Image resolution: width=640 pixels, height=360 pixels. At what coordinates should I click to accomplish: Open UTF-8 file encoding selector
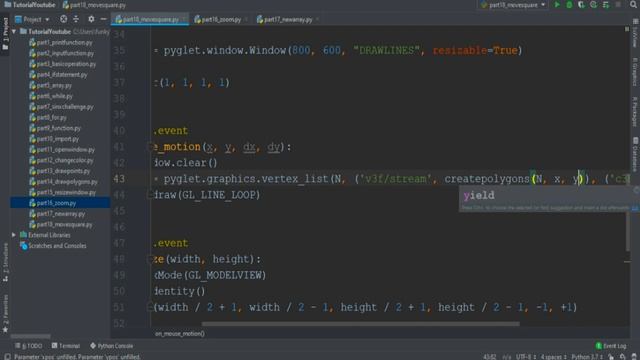[526, 357]
